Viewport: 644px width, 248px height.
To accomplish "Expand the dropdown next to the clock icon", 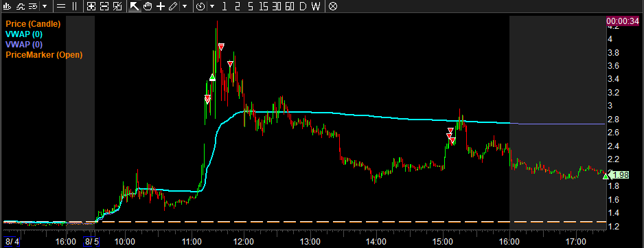I will (212, 7).
